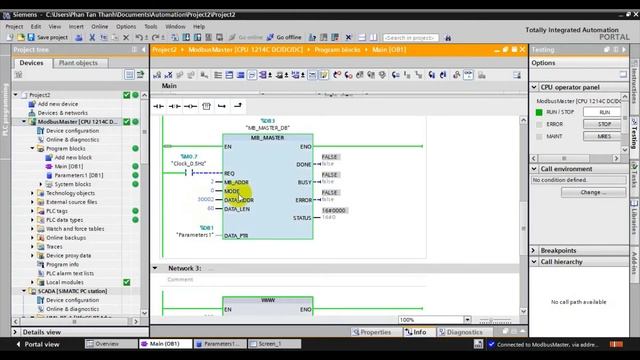Collapse the ModbusMaster CPU tree node
Viewport: 640px width, 360px height.
(x=24, y=122)
